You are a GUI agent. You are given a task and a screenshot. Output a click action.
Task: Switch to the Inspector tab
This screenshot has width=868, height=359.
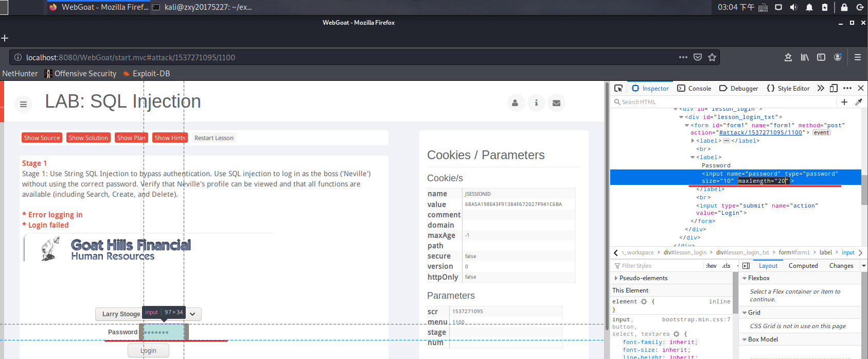pos(650,88)
